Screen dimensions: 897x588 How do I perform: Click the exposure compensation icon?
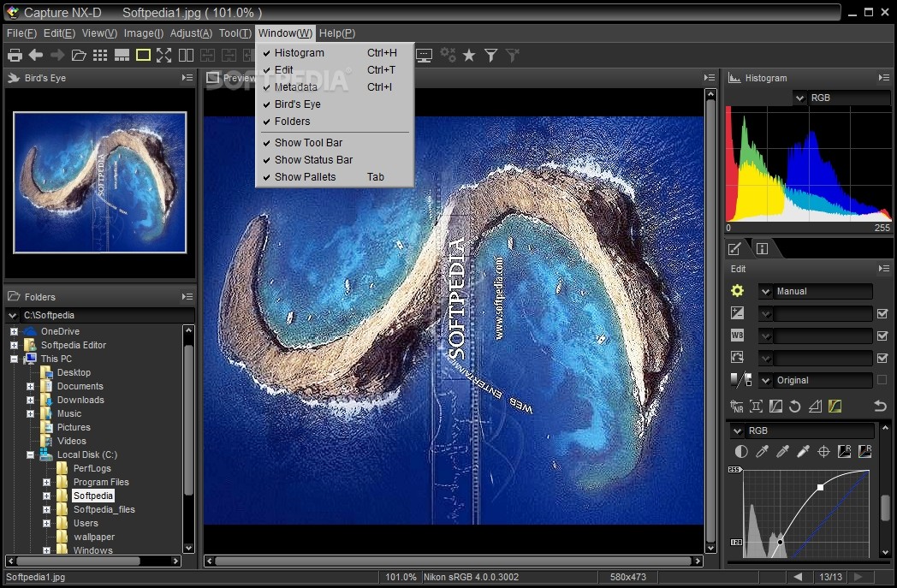[x=738, y=313]
